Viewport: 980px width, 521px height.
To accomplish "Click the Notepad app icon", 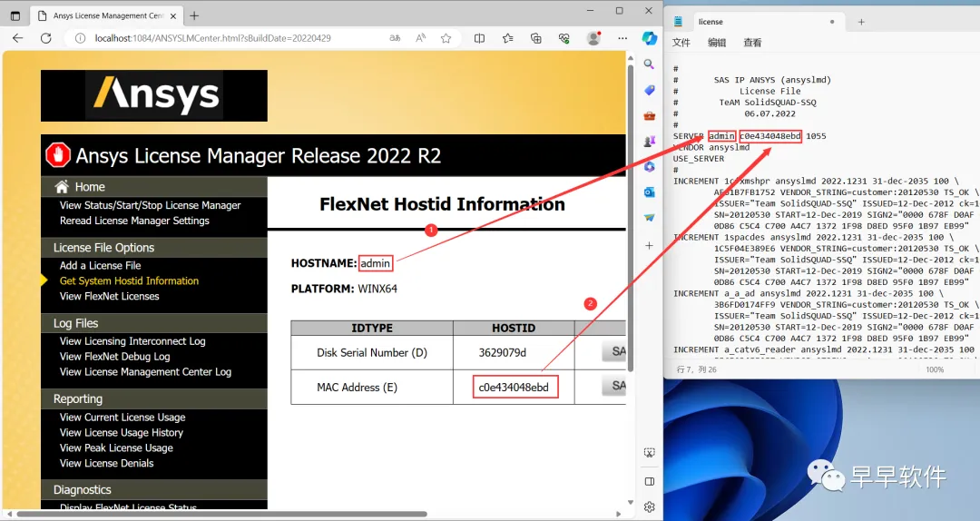I will click(x=678, y=21).
